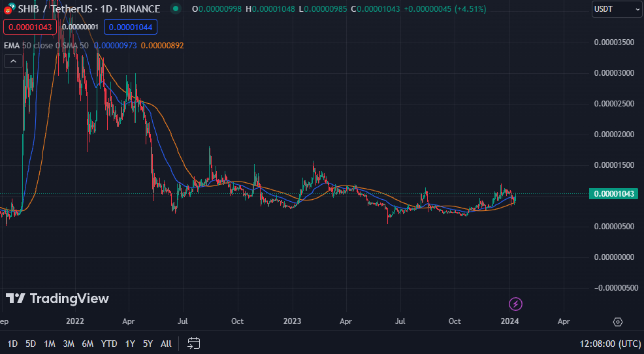Click the 0.00000500 price axis label
This screenshot has height=354, width=644.
614,226
